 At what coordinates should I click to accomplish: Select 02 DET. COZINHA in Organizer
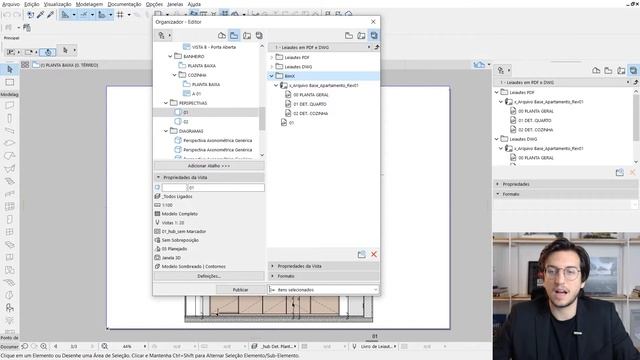pos(311,113)
